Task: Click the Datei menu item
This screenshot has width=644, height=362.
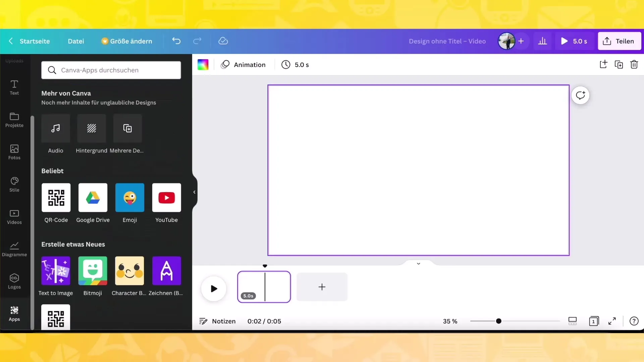Action: pyautogui.click(x=75, y=41)
